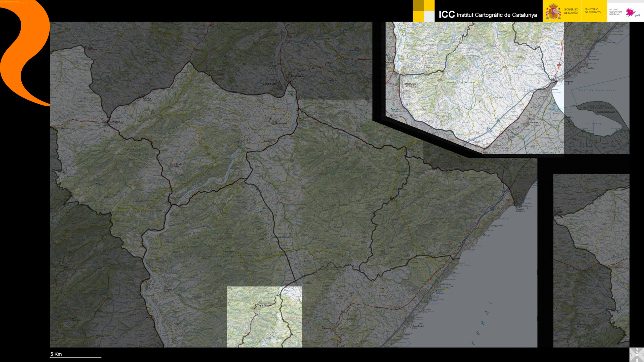Click the yellow squares ICC logo mark
This screenshot has height=362, width=644.
[423, 11]
